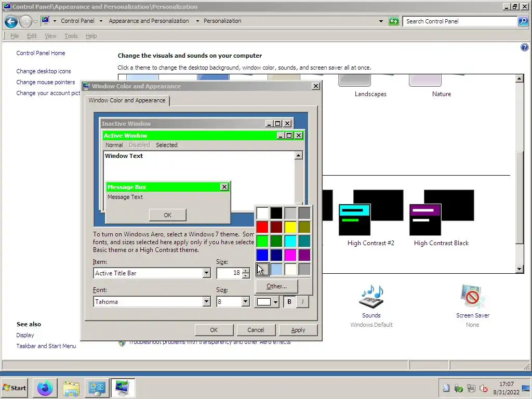The image size is (532, 399).
Task: Increase the item size spinner up
Action: coord(246,270)
